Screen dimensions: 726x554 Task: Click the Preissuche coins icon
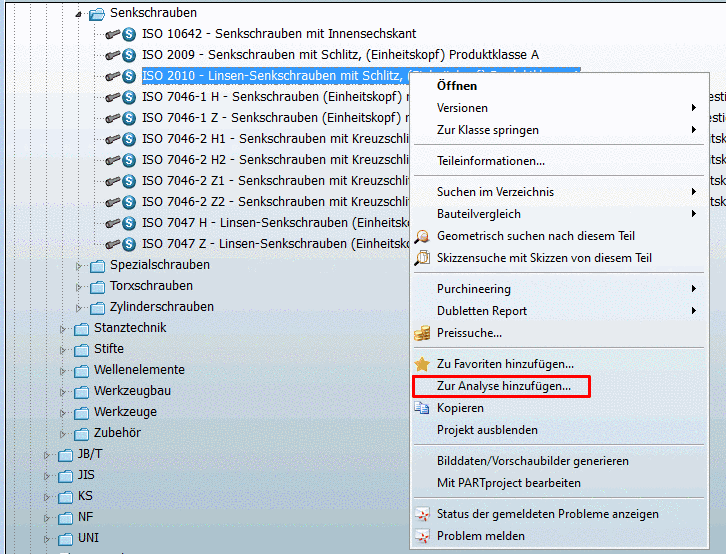(x=421, y=333)
